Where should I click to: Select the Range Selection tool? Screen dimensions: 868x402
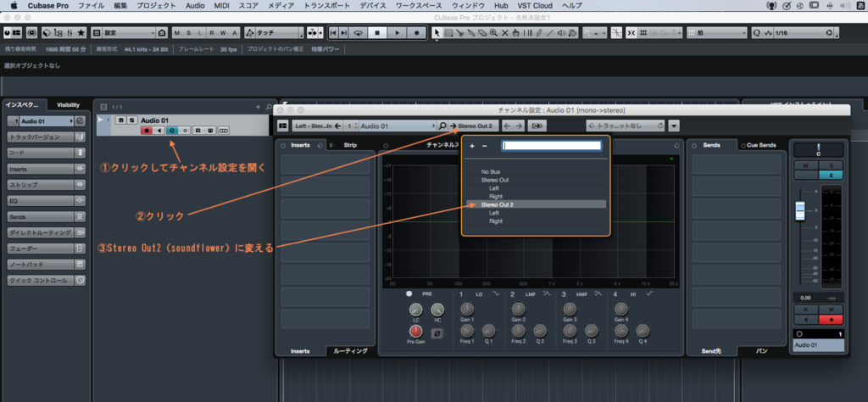coord(448,33)
